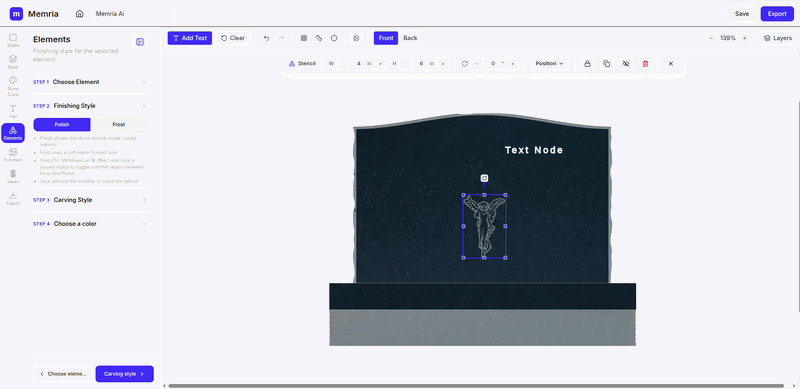The width and height of the screenshot is (800, 389).
Task: Click the rotation icon in stencil bar
Action: [x=465, y=64]
